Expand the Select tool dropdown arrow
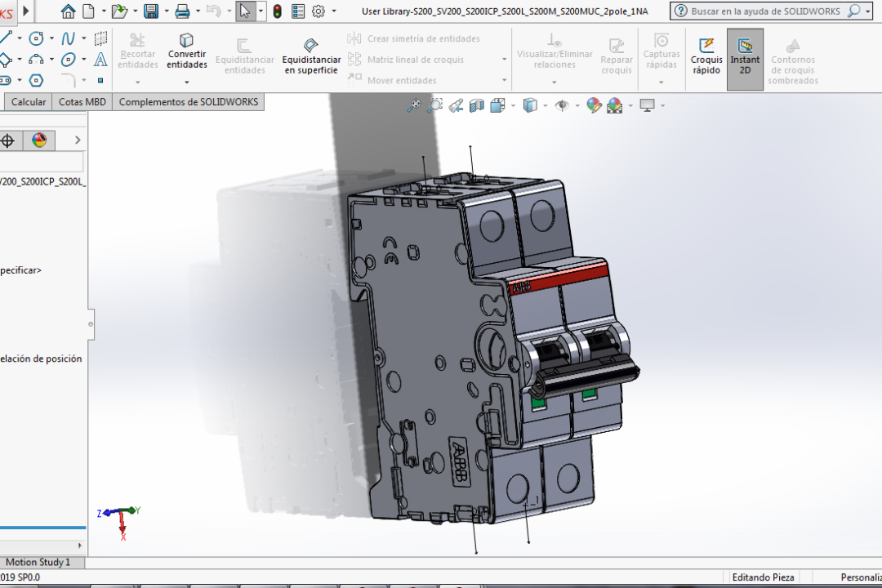This screenshot has height=588, width=882. [x=261, y=11]
